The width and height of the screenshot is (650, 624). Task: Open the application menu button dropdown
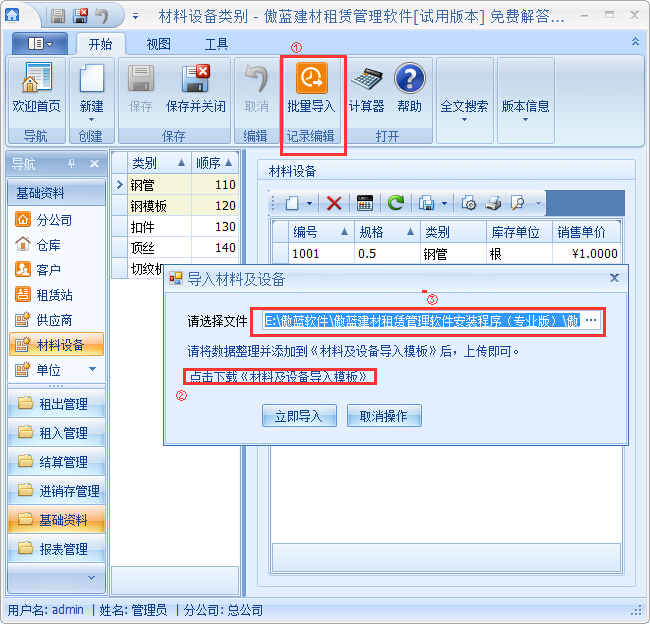tap(40, 44)
